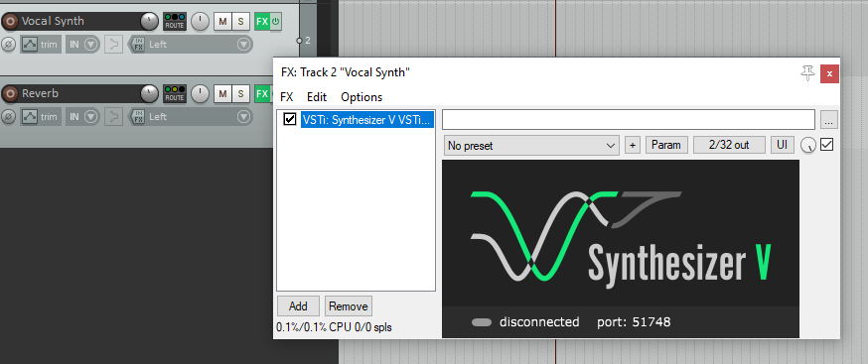The image size is (868, 364).
Task: Expand the No preset dropdown
Action: tap(531, 146)
